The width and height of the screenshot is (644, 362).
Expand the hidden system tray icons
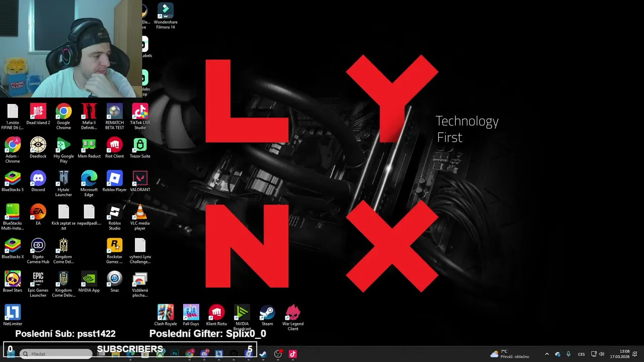tap(547, 354)
